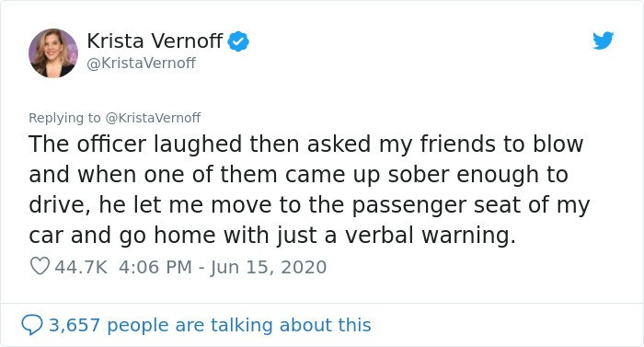Click the blue verified badge

pyautogui.click(x=238, y=41)
